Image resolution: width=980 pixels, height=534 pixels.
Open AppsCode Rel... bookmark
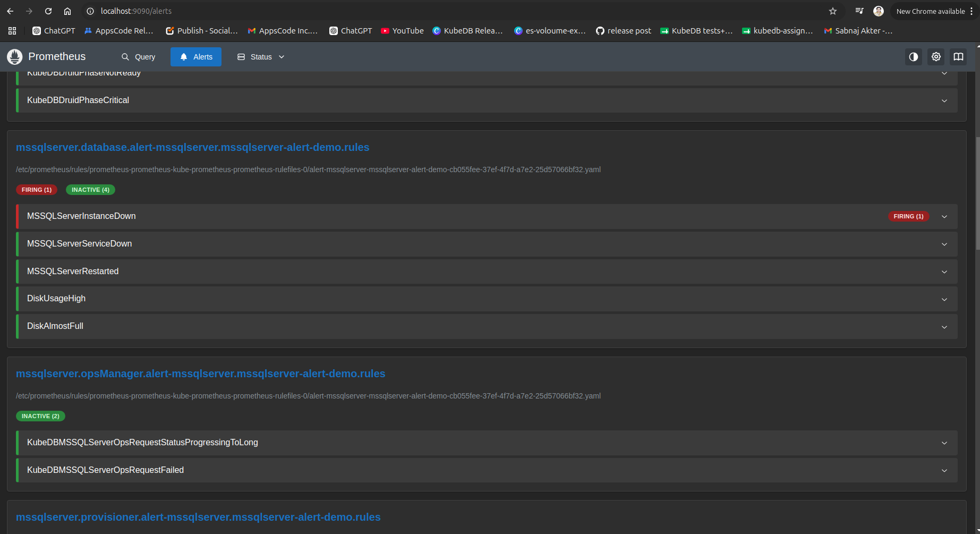119,31
